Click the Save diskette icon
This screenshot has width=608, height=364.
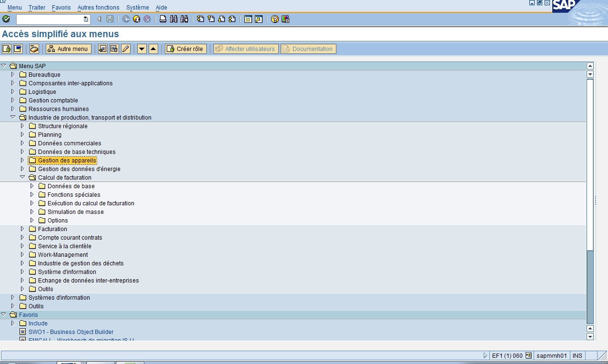click(x=110, y=19)
